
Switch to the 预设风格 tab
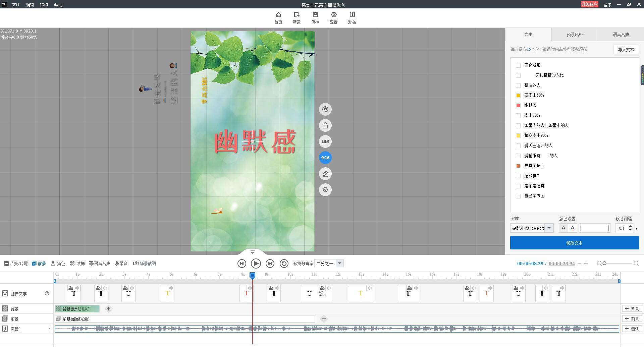tap(575, 35)
